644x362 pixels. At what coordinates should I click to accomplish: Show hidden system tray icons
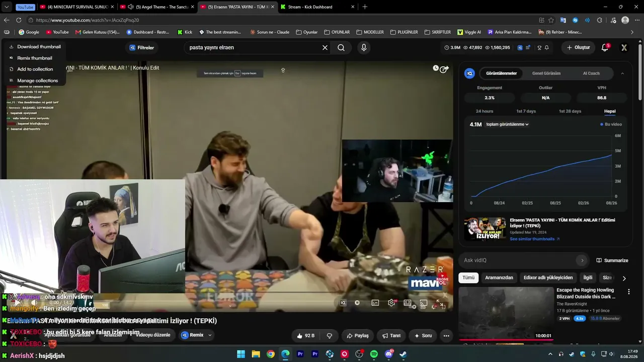tap(550, 354)
